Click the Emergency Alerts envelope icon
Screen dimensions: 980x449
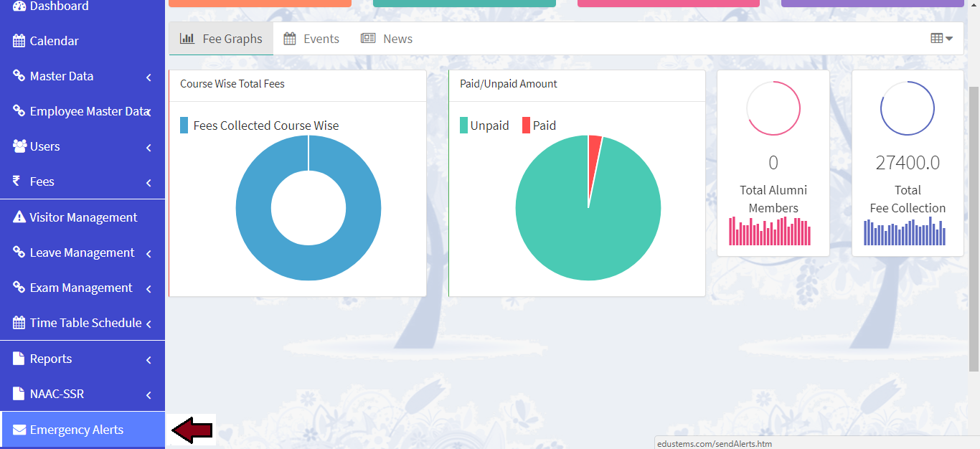pos(19,430)
